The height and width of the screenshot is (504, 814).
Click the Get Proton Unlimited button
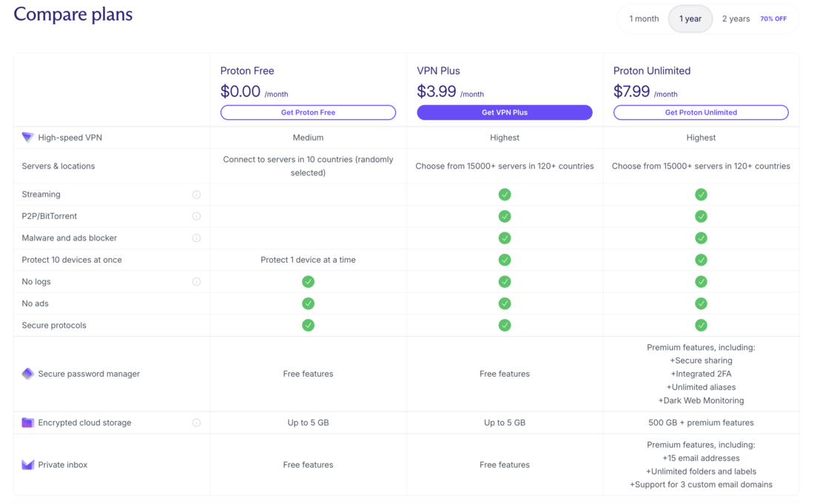coord(701,112)
